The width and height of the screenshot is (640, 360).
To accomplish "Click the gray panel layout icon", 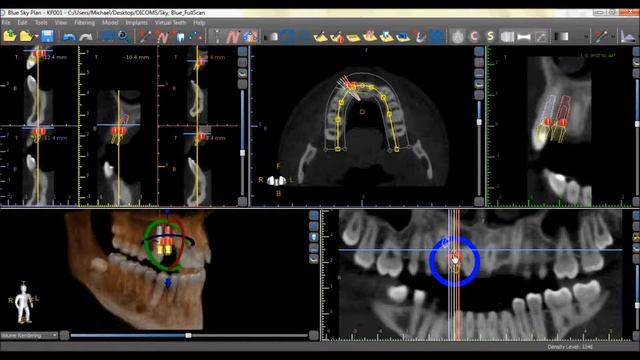I will tap(507, 37).
